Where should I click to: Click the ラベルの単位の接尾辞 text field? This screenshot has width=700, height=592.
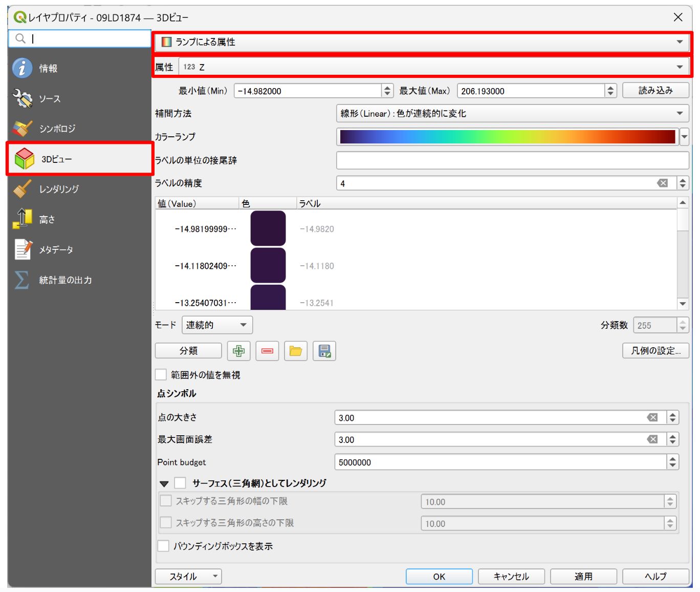tap(513, 160)
